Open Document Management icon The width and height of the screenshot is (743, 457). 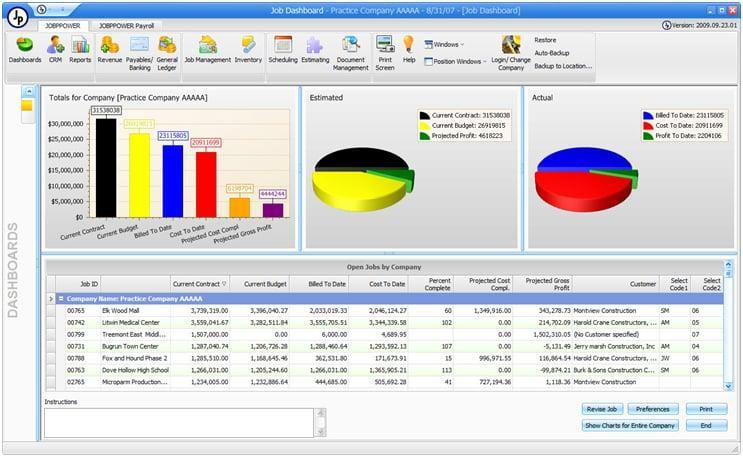pyautogui.click(x=351, y=53)
